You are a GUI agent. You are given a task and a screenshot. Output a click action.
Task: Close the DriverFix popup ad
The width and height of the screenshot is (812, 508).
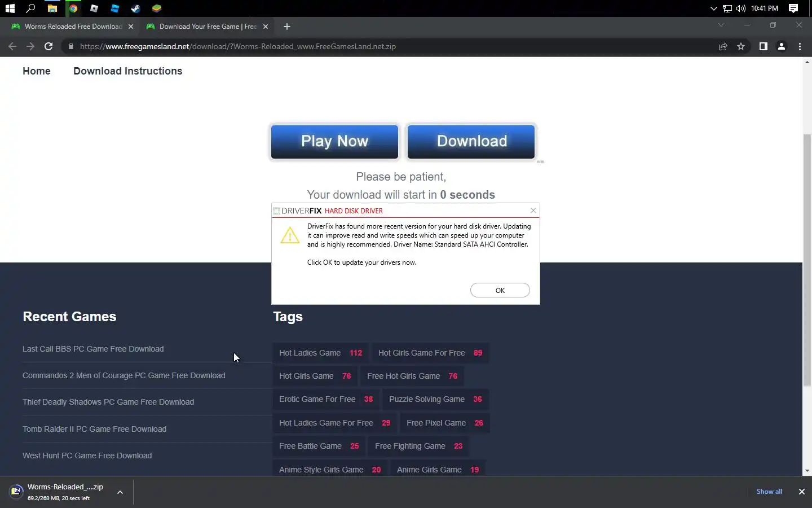coord(533,210)
